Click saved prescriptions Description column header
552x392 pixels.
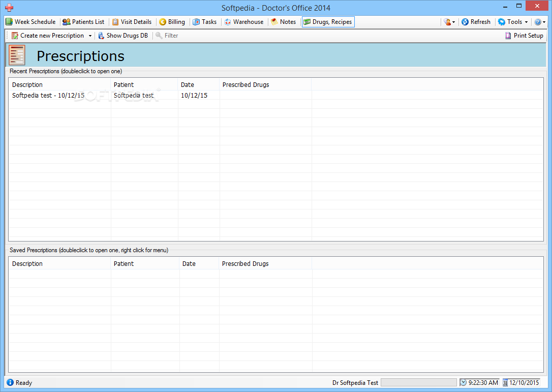click(60, 264)
